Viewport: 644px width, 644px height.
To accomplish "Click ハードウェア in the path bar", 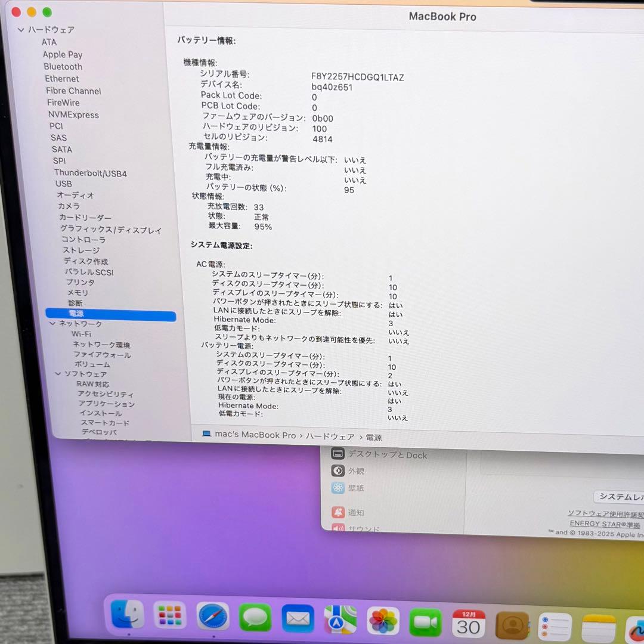I will [330, 436].
